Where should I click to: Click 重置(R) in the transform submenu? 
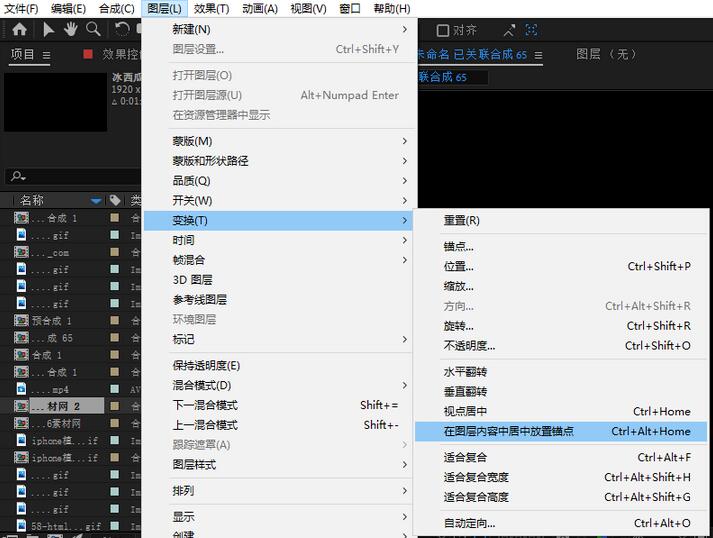point(461,220)
